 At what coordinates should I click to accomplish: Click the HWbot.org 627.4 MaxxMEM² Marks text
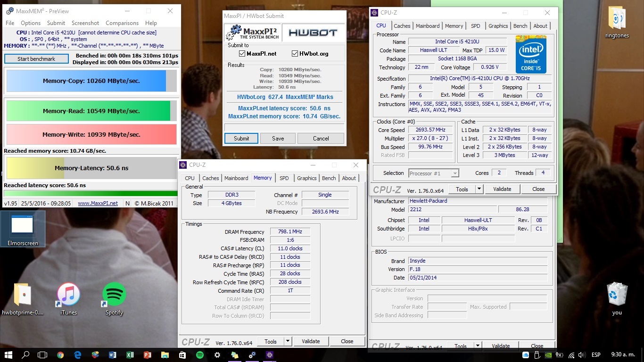point(284,97)
